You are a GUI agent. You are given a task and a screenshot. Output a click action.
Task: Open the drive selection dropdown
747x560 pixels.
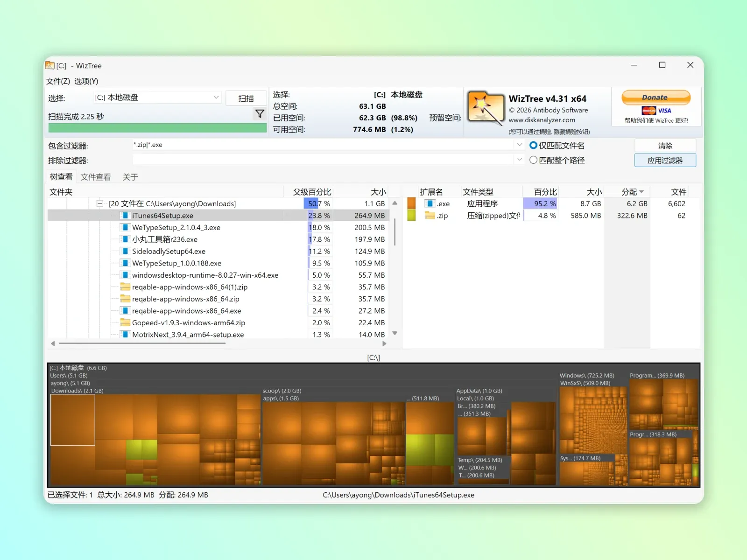216,98
